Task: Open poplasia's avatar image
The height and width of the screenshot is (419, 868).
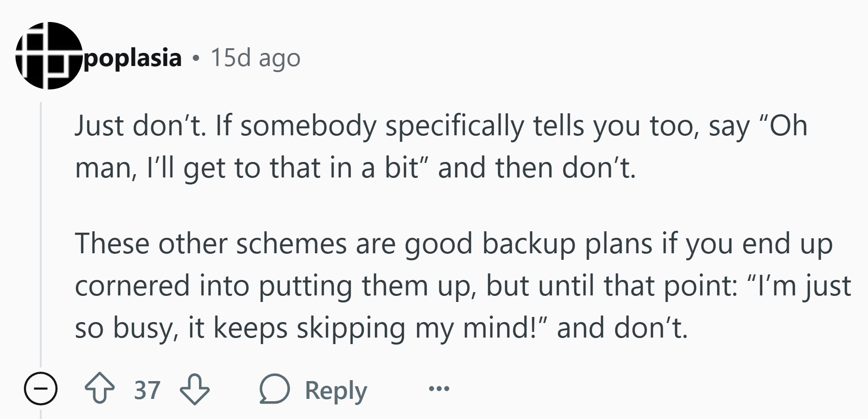Action: click(x=49, y=56)
